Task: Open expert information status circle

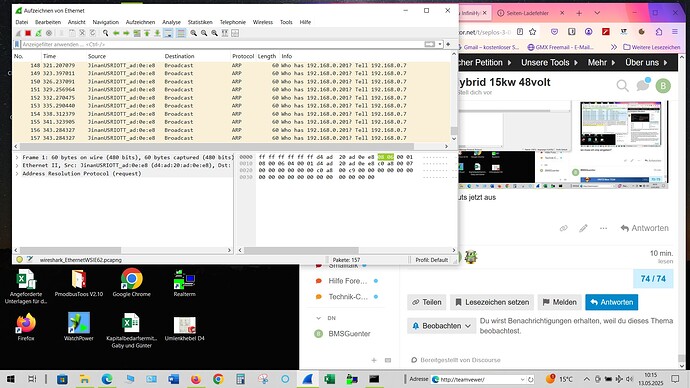Action: pyautogui.click(x=19, y=260)
